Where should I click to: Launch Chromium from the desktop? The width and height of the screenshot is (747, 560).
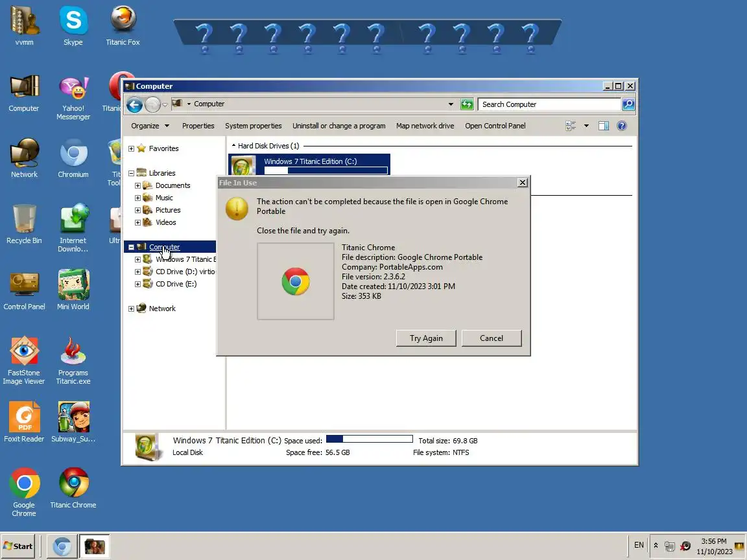[x=73, y=159]
